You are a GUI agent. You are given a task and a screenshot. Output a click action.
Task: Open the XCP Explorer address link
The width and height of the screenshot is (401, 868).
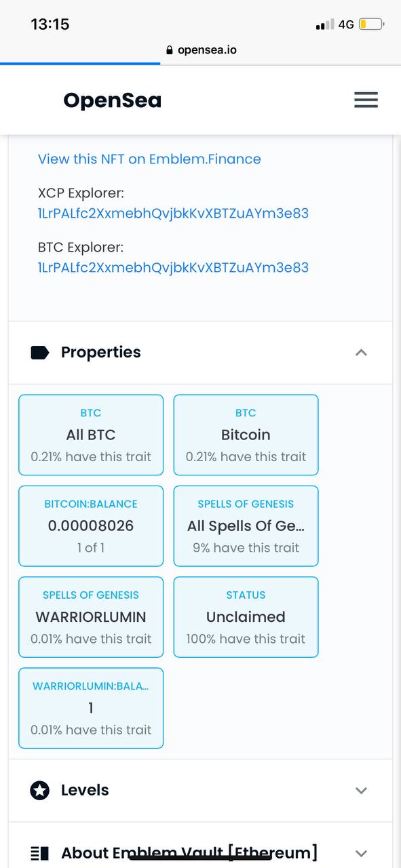[x=173, y=214]
